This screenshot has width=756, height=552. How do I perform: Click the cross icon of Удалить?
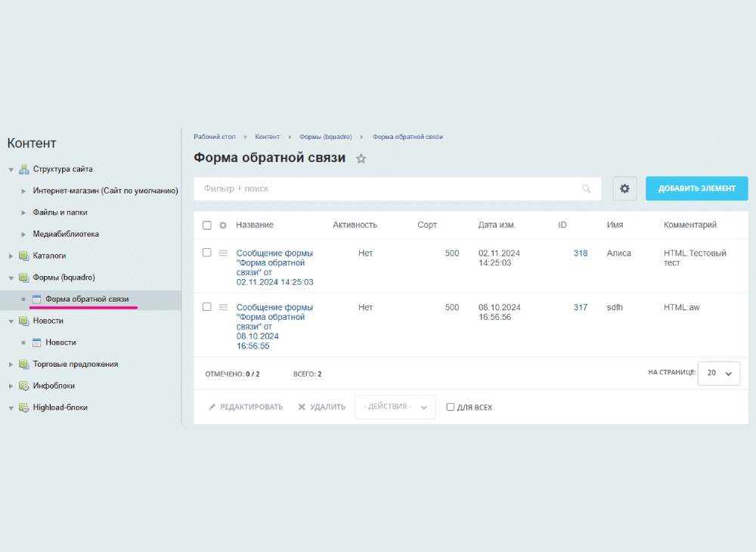tap(302, 408)
